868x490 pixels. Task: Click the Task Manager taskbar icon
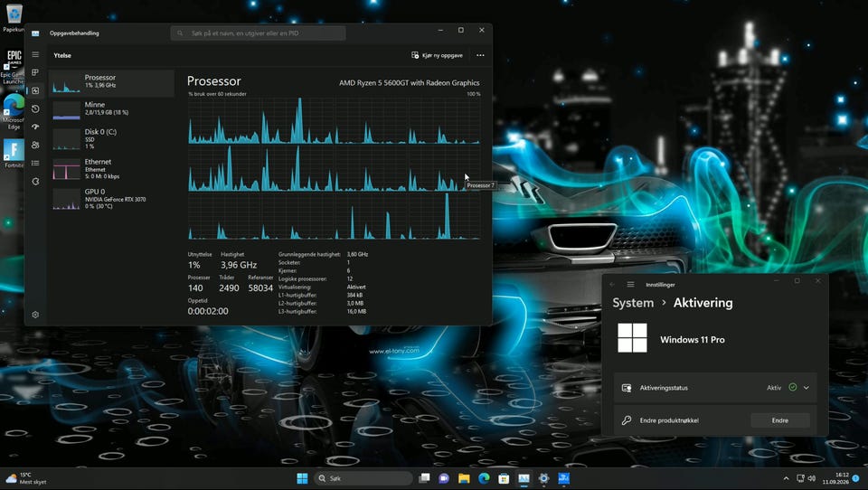(524, 478)
